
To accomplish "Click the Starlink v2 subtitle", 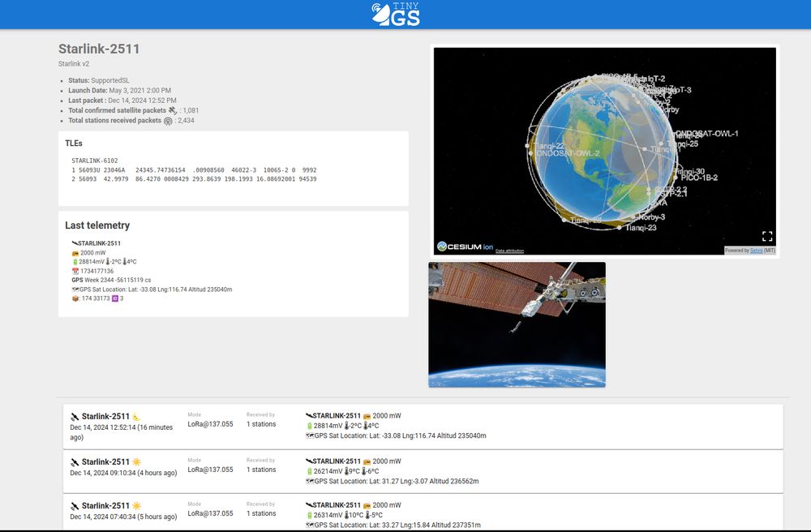I will (x=74, y=63).
